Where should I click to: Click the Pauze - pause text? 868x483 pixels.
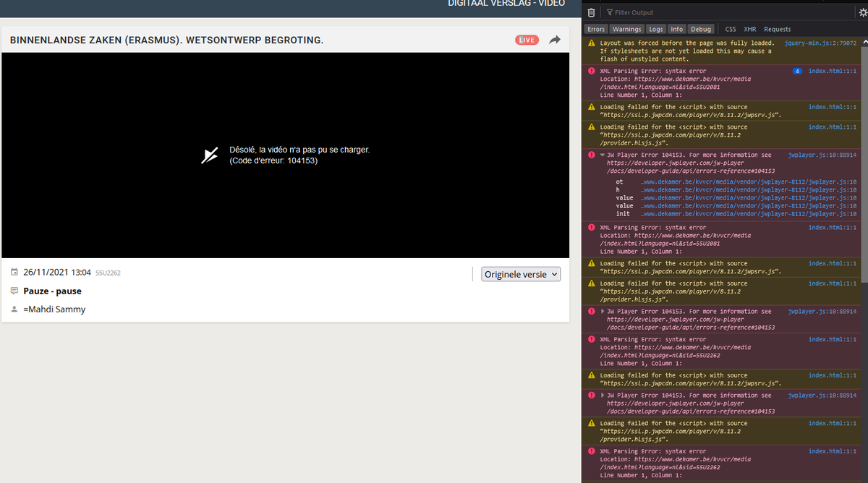(52, 291)
